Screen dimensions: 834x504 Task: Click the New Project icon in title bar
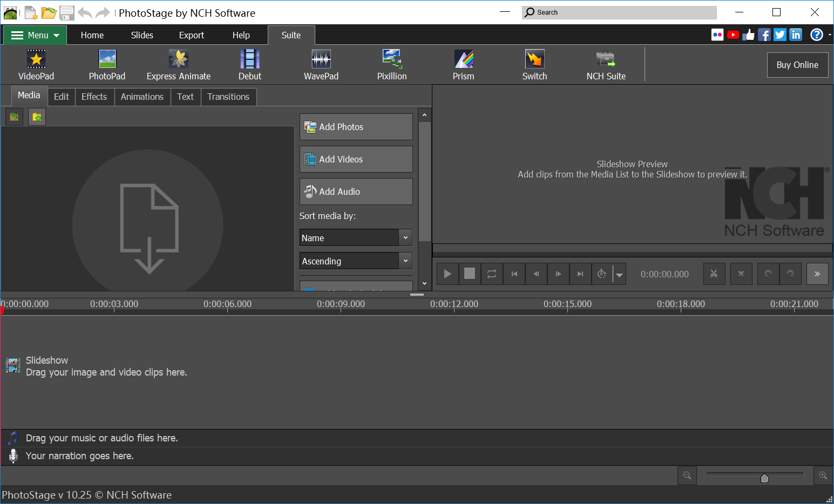pos(31,12)
